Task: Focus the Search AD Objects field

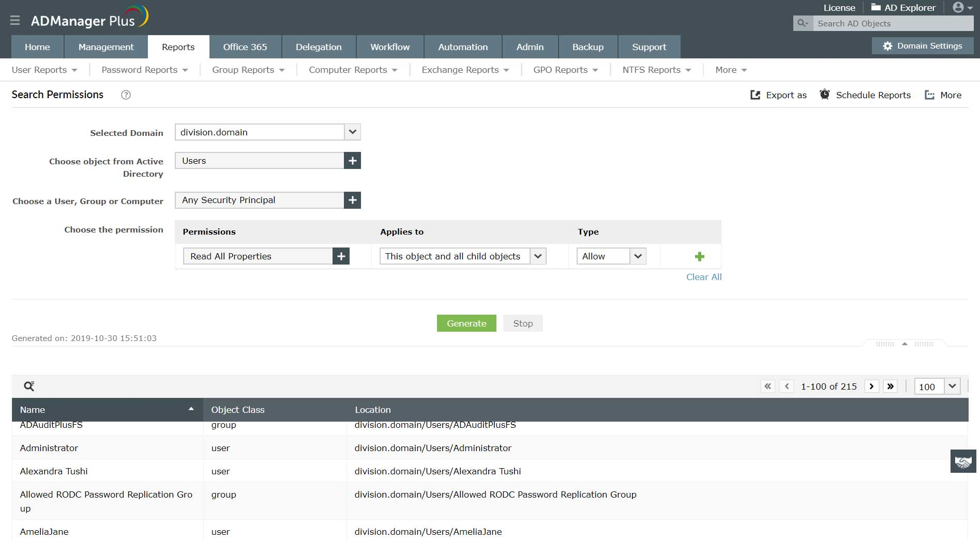Action: (893, 23)
